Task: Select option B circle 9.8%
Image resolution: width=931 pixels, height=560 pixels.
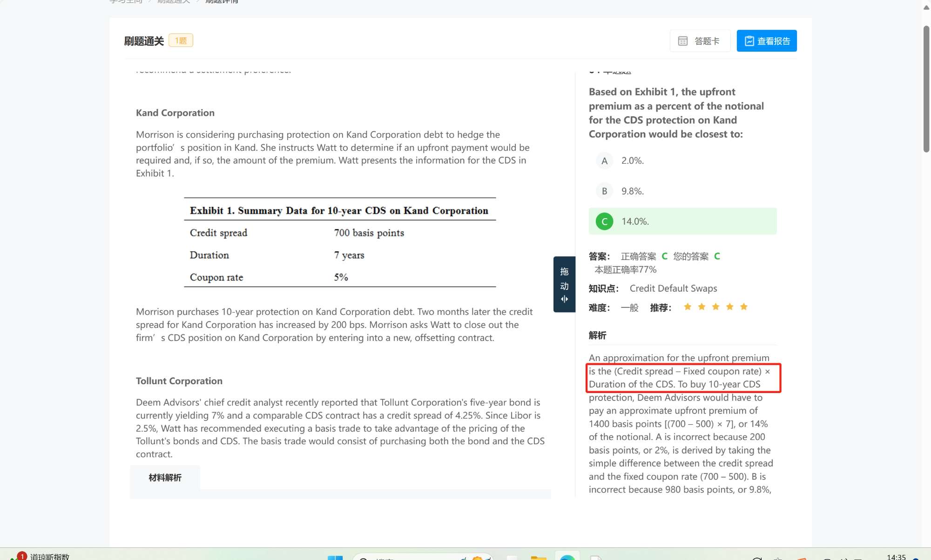Action: pos(604,191)
